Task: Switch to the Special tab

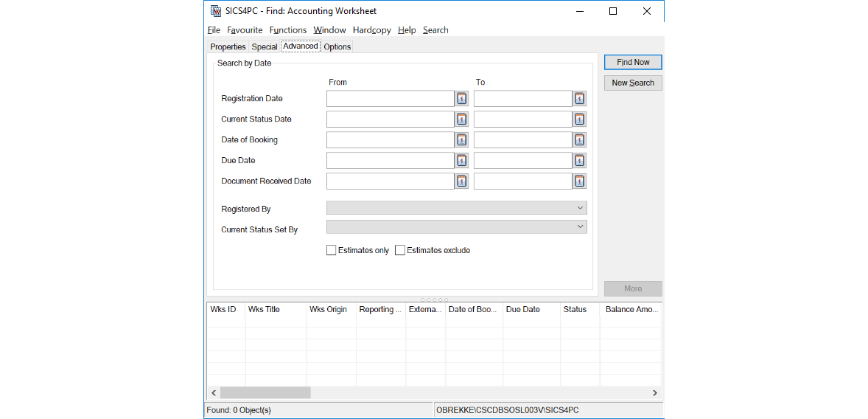Action: tap(264, 47)
